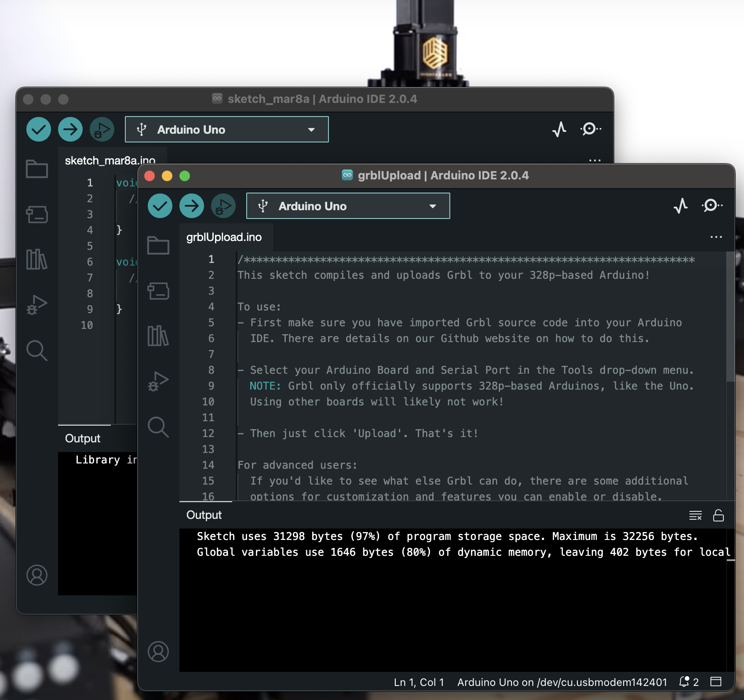This screenshot has width=744, height=700.
Task: Open Arduino Uno board dropdown in sketch_mar8a window
Action: [227, 129]
